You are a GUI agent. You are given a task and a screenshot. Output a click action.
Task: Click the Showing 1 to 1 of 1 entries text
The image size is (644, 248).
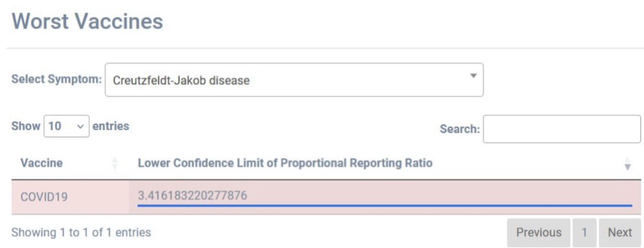81,232
